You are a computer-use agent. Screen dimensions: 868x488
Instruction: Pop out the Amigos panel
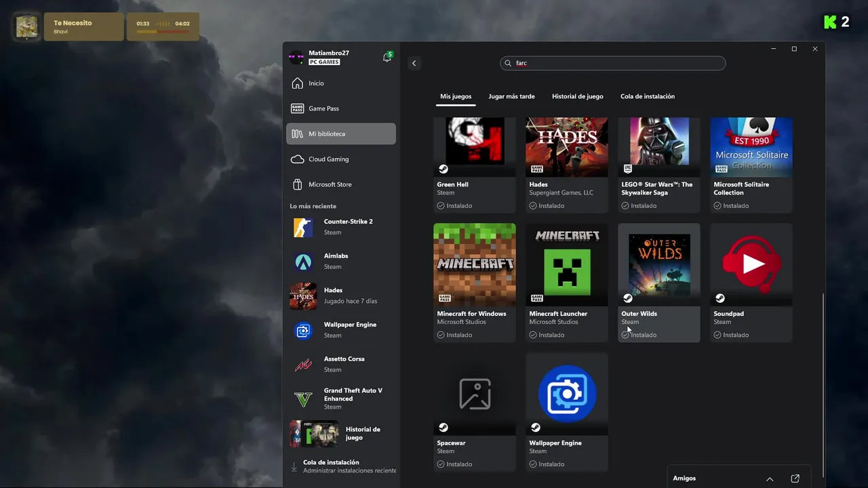[x=795, y=479]
